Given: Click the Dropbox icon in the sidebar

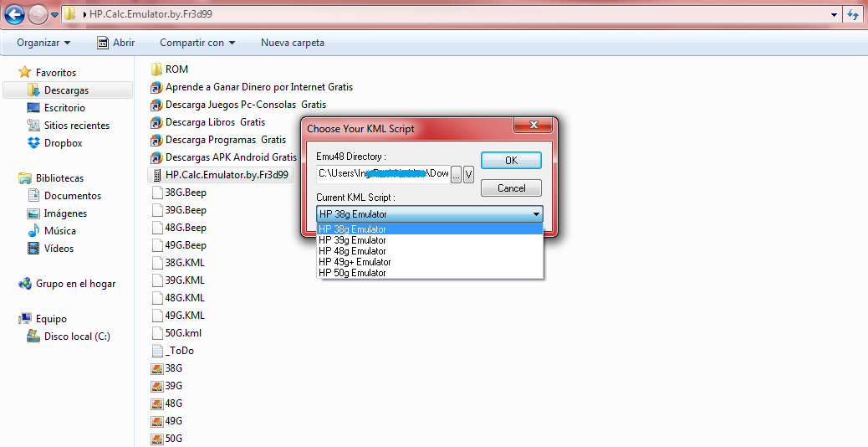Looking at the screenshot, I should pos(33,143).
